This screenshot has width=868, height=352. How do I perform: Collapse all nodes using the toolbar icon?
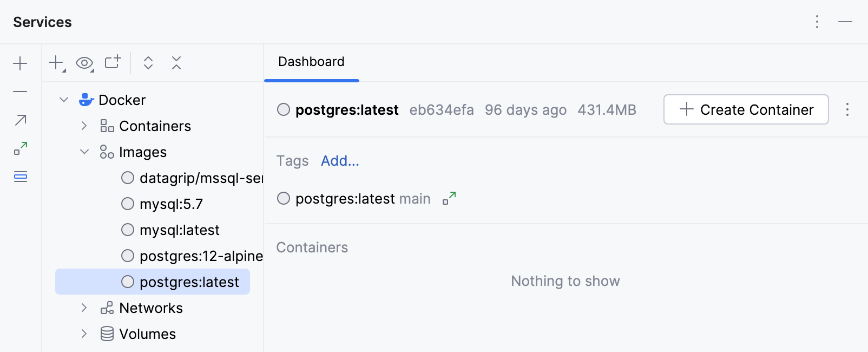tap(176, 63)
